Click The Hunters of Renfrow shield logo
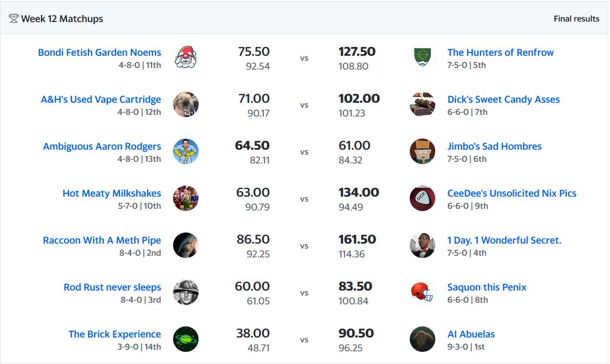 pos(423,57)
